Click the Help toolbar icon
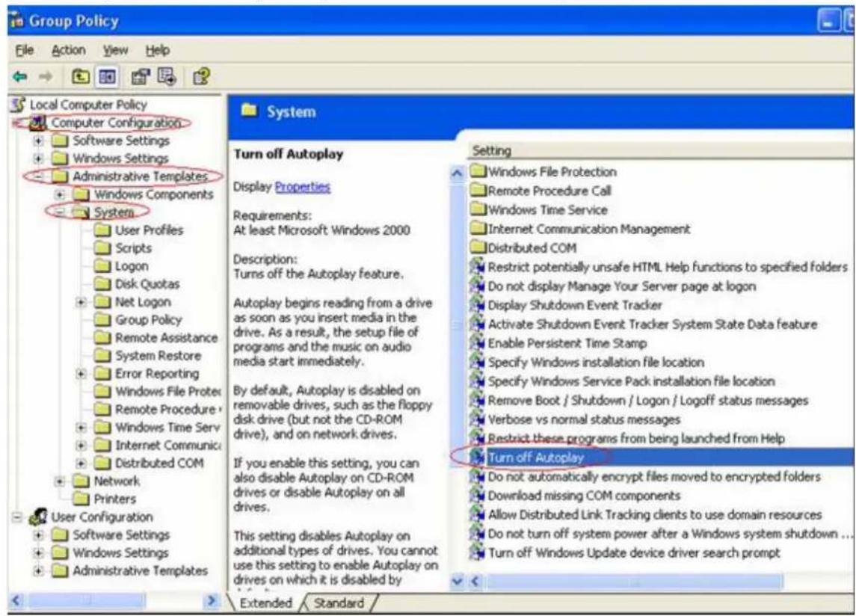 [200, 77]
